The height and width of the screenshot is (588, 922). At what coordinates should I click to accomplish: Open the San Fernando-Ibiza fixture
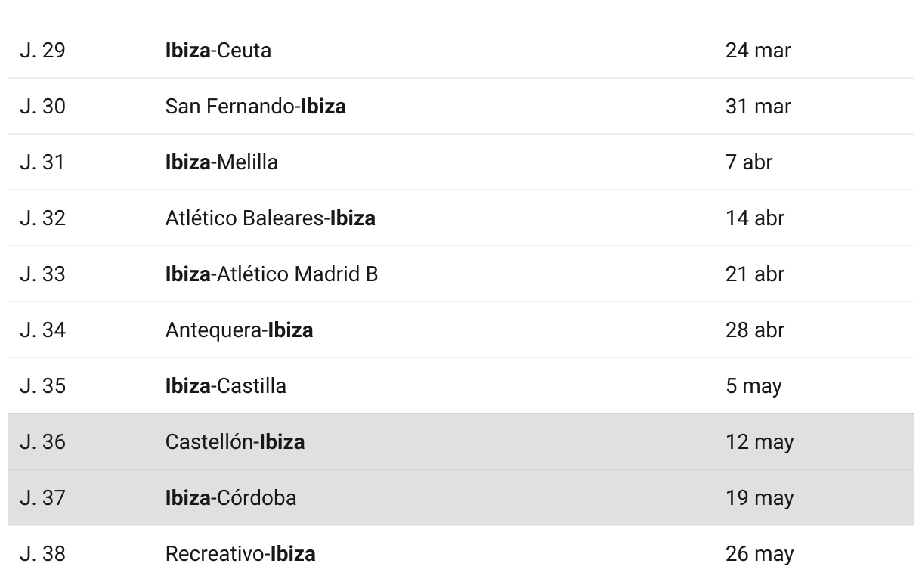[255, 106]
